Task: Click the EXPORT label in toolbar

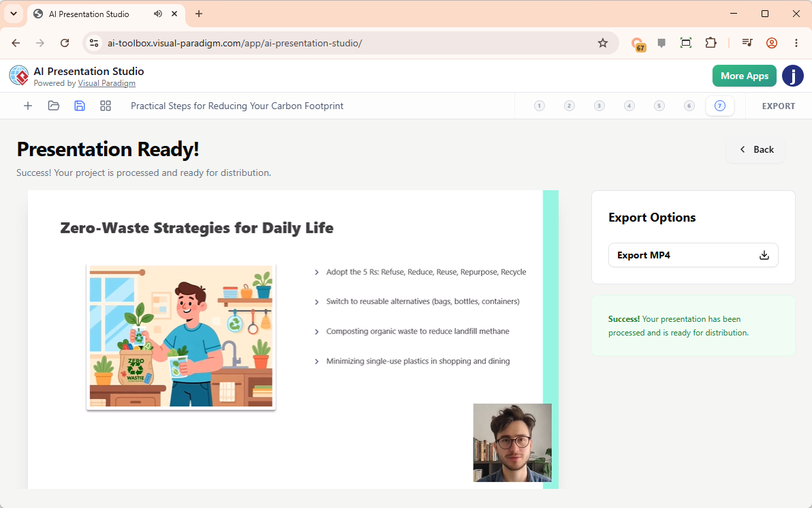Action: [x=779, y=106]
